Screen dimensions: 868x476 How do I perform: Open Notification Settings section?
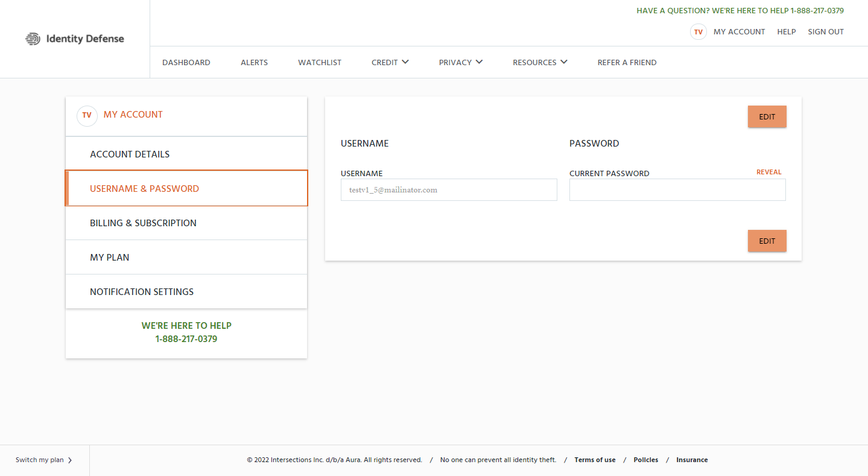click(142, 291)
